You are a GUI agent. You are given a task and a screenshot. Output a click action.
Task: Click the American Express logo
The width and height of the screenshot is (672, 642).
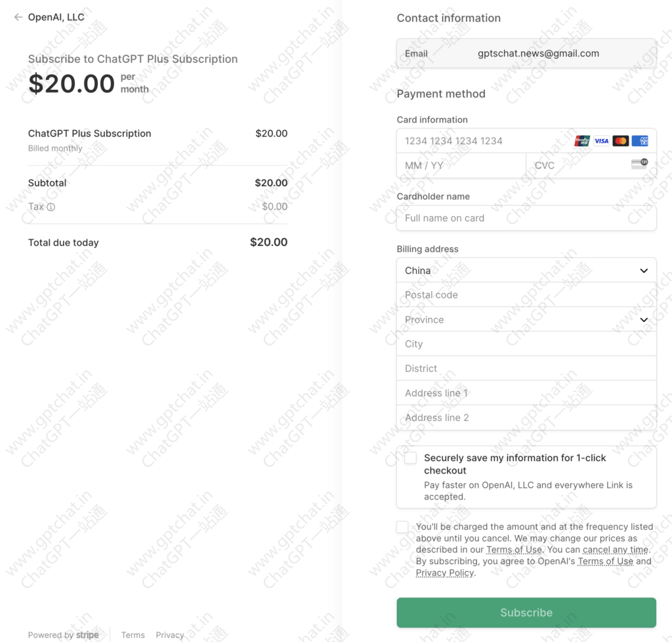[x=640, y=141]
